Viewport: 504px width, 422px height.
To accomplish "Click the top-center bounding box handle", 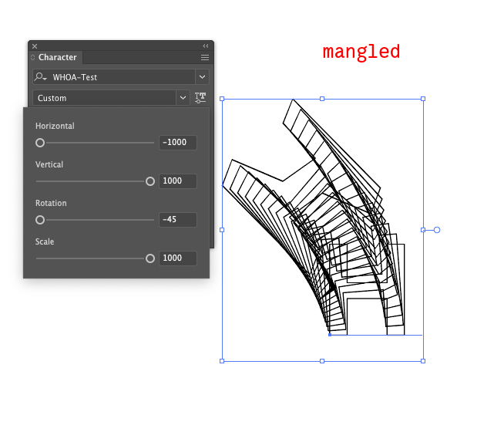I will (322, 99).
